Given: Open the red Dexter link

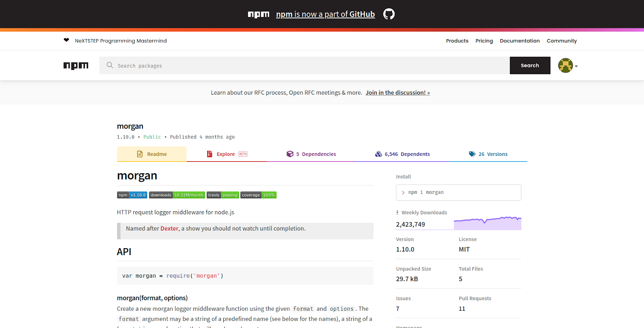Looking at the screenshot, I should pyautogui.click(x=169, y=228).
